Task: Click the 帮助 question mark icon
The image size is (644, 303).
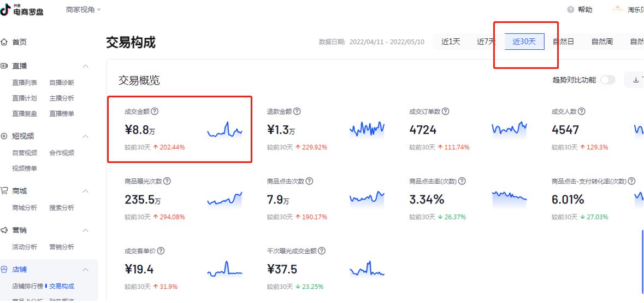Action: coord(571,10)
